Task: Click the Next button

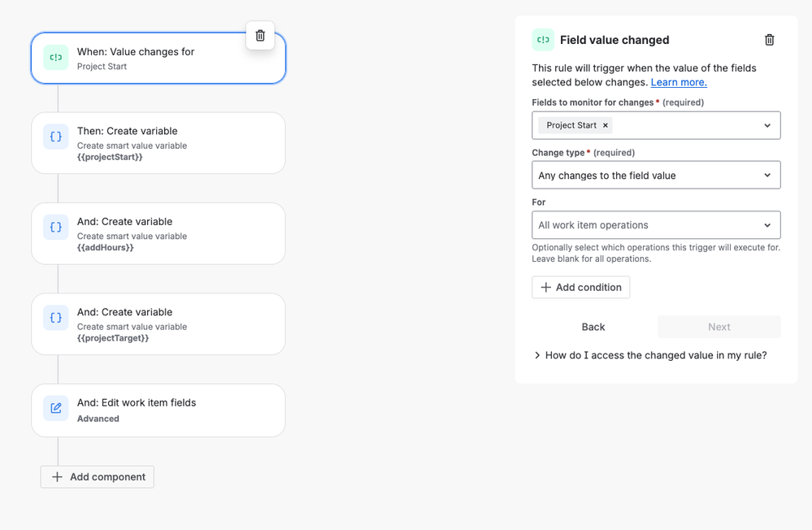Action: [x=719, y=327]
